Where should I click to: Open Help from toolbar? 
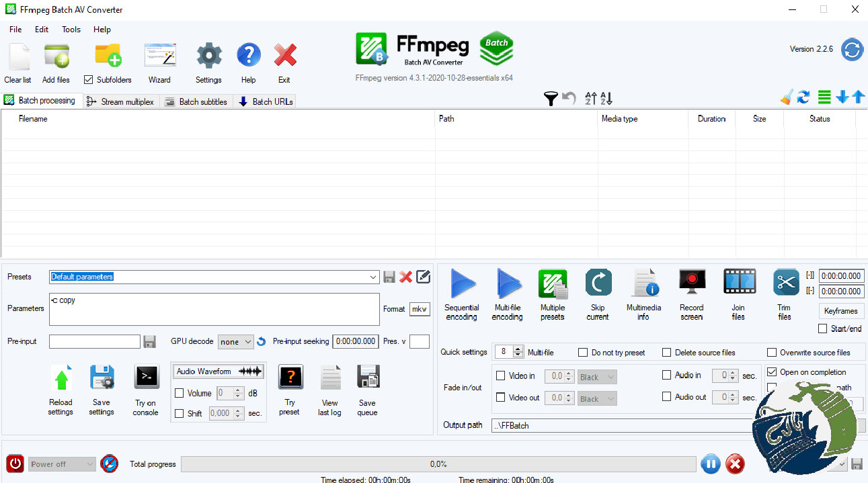tap(249, 55)
